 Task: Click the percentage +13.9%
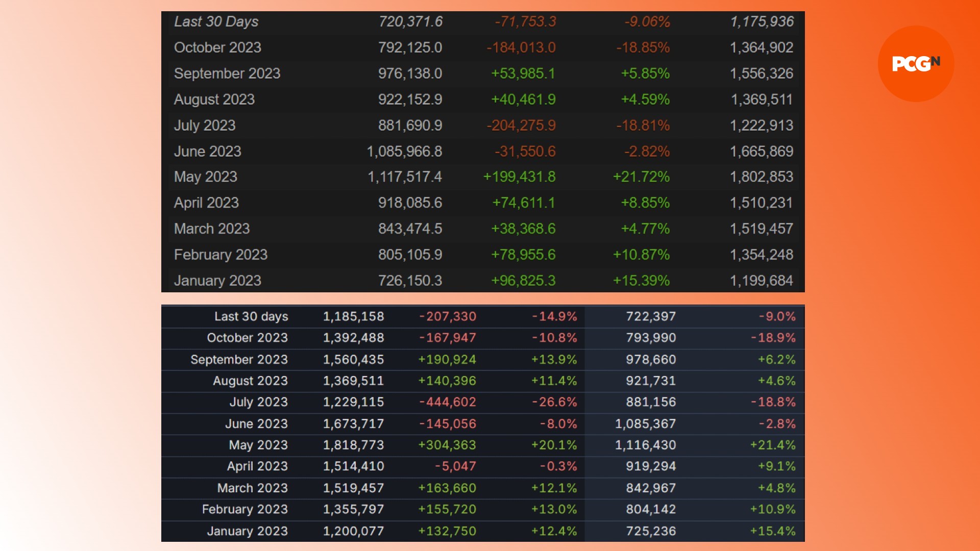(x=554, y=360)
